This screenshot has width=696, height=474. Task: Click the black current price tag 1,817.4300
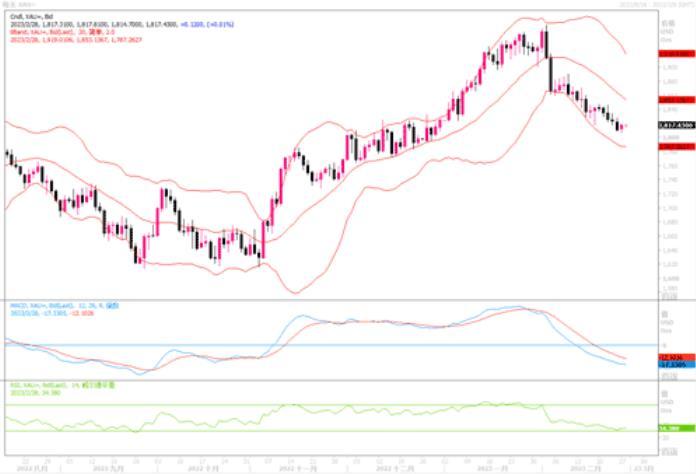point(675,124)
